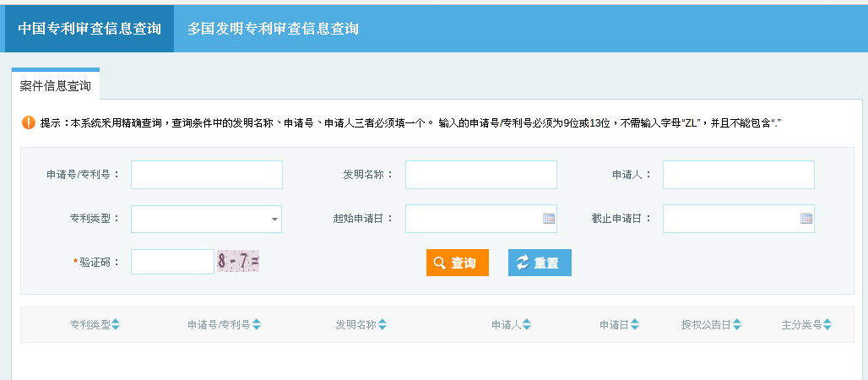Sort by 申请人 column arrows

coord(527,325)
